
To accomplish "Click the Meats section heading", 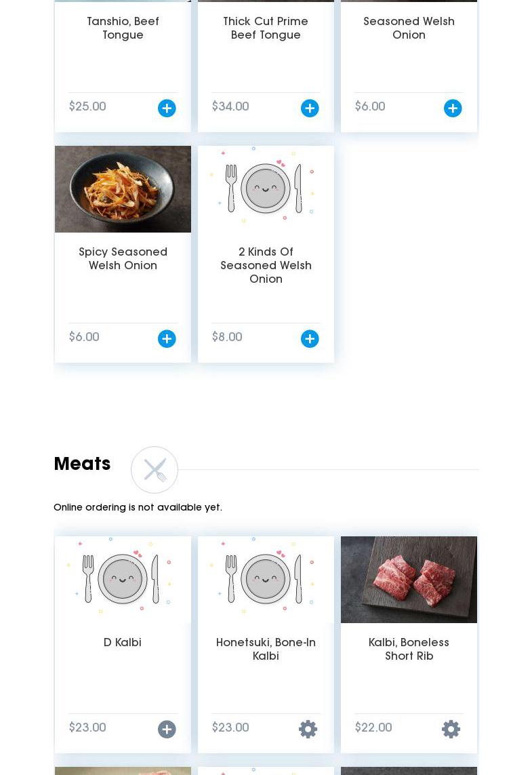I will coord(82,464).
